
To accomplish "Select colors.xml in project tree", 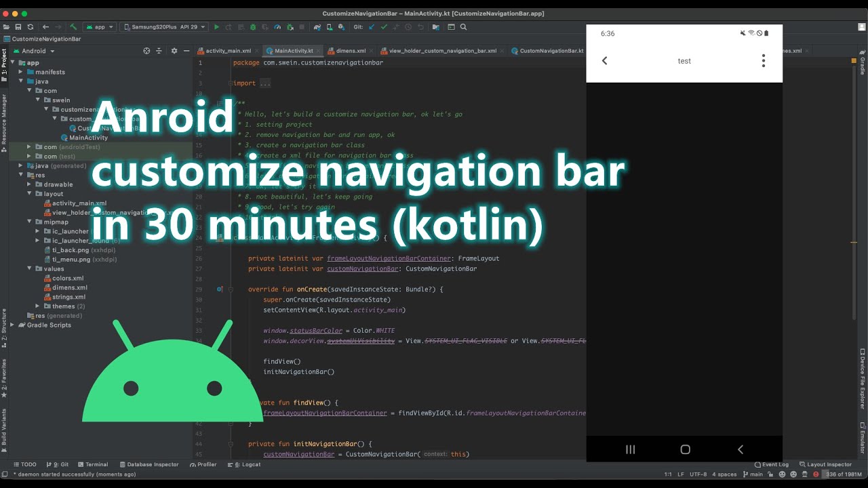I will click(x=68, y=278).
